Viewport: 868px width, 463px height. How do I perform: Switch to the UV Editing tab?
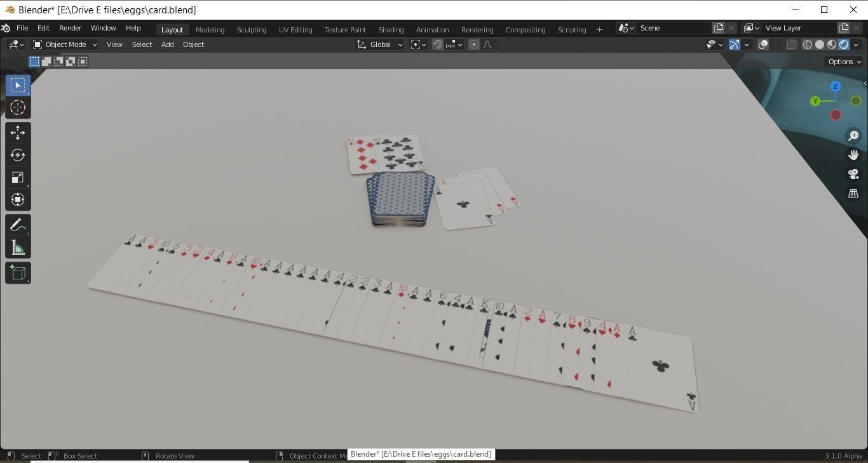click(x=295, y=30)
